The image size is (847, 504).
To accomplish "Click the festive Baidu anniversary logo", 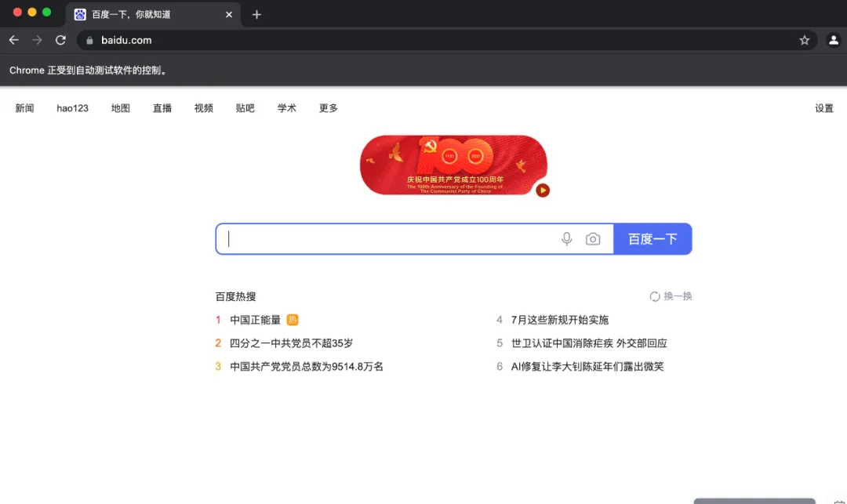I will [x=453, y=165].
